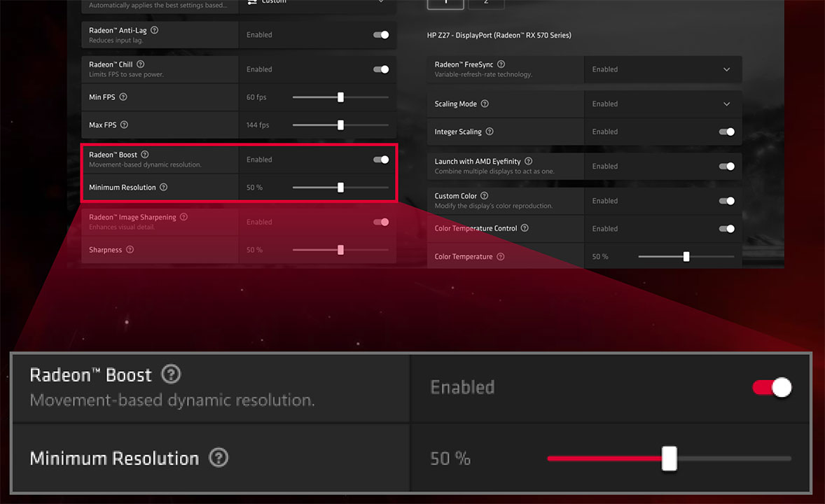Click the Integer Scaling help icon
This screenshot has height=504, width=825.
[490, 132]
